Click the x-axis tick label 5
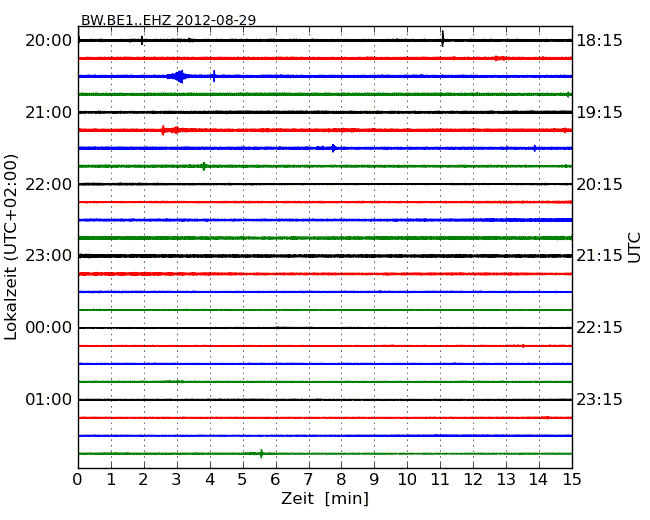 pos(242,479)
